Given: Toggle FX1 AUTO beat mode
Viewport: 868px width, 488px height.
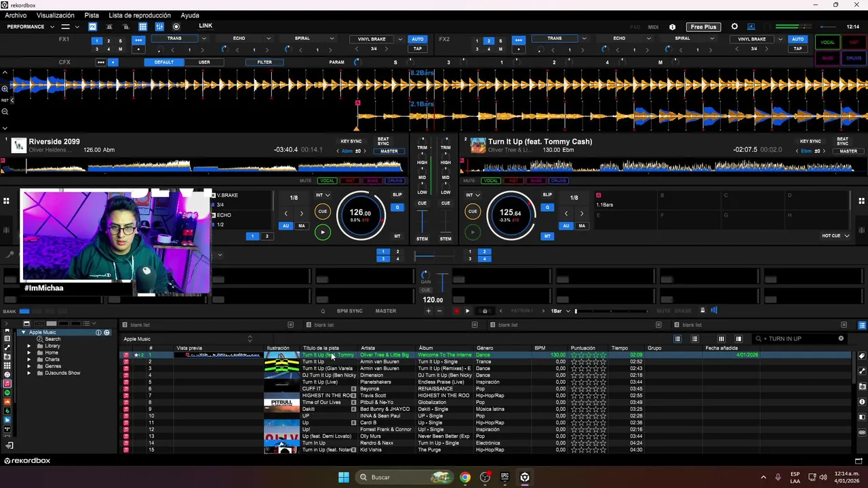Looking at the screenshot, I should pyautogui.click(x=418, y=39).
